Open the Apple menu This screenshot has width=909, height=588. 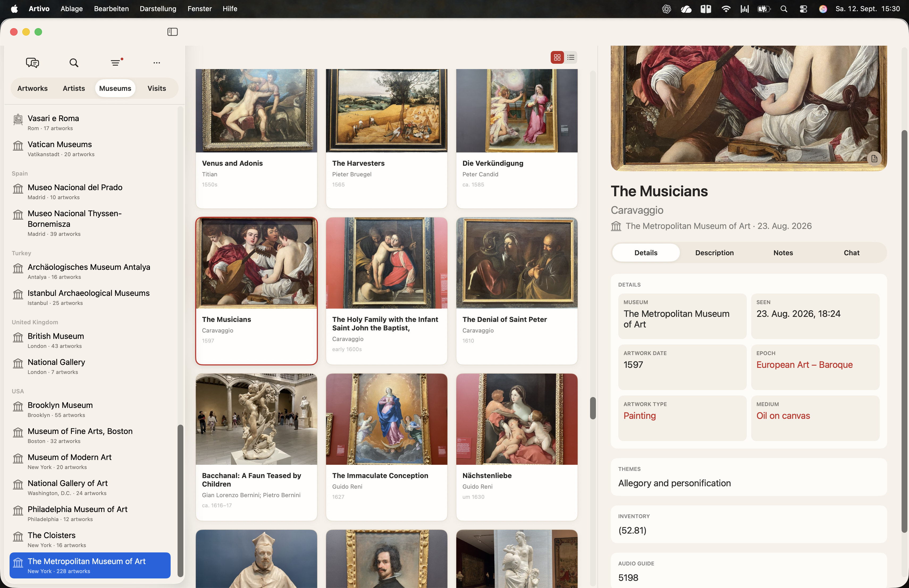[14, 9]
